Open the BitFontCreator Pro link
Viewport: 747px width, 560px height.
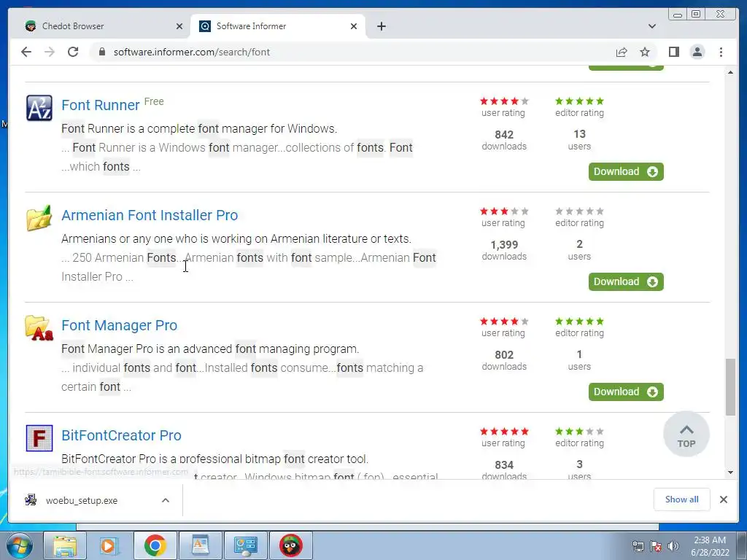122,435
